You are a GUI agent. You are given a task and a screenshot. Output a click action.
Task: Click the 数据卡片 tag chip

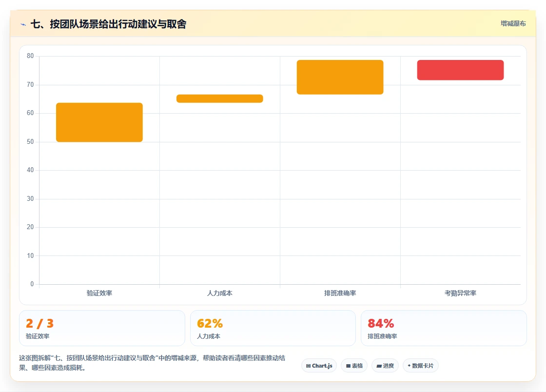pos(421,366)
